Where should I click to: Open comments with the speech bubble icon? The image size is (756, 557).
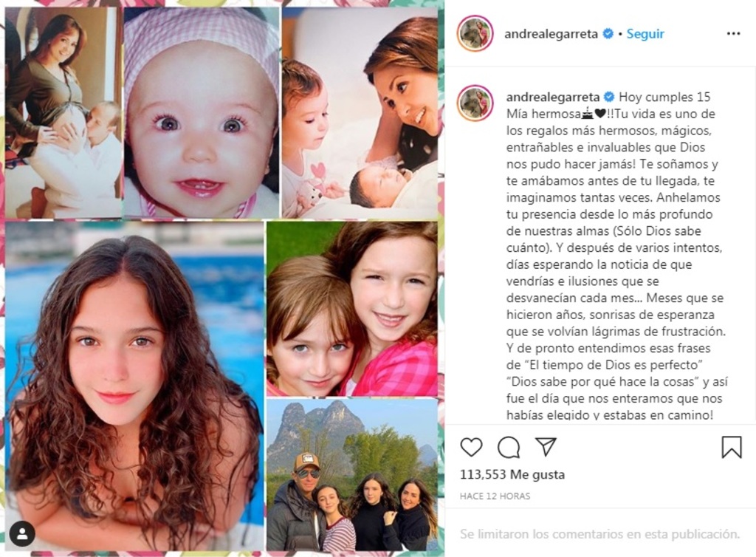coord(509,448)
